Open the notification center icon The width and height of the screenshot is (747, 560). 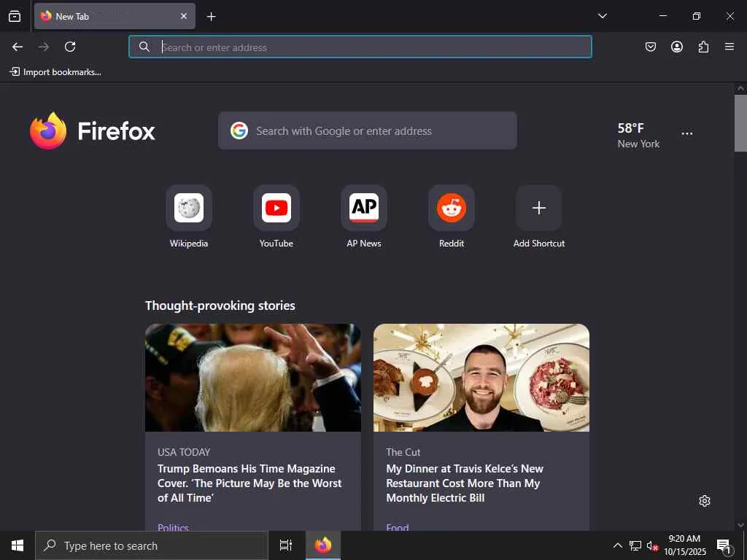point(724,545)
